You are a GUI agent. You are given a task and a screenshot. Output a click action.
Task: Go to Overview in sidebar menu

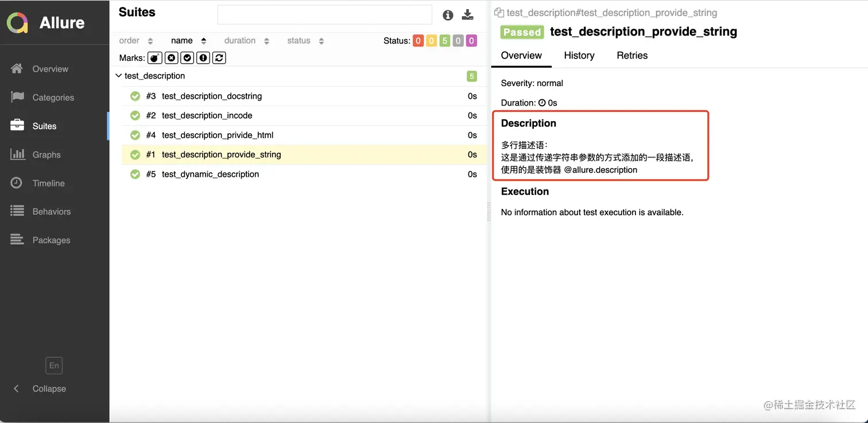[x=51, y=69]
